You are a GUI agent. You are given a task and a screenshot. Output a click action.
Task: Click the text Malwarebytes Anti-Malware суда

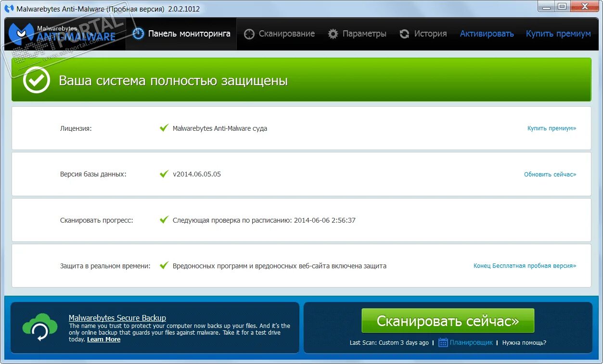coord(220,128)
